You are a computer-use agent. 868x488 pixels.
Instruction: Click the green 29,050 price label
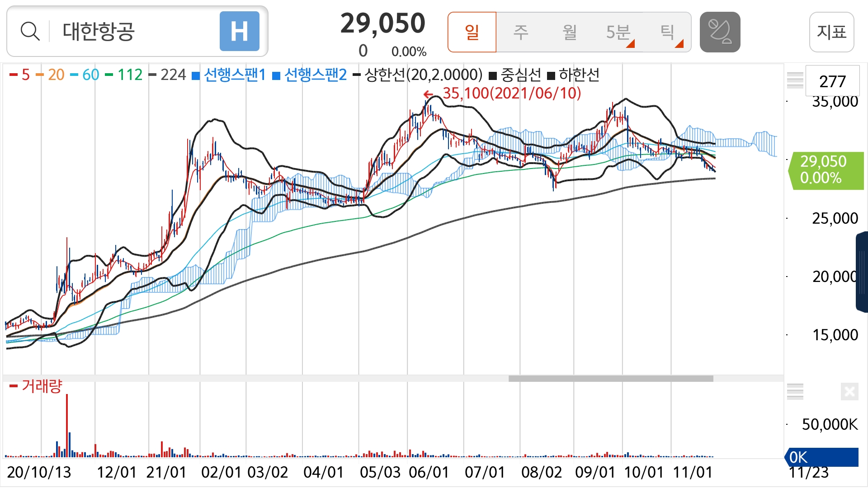[826, 170]
